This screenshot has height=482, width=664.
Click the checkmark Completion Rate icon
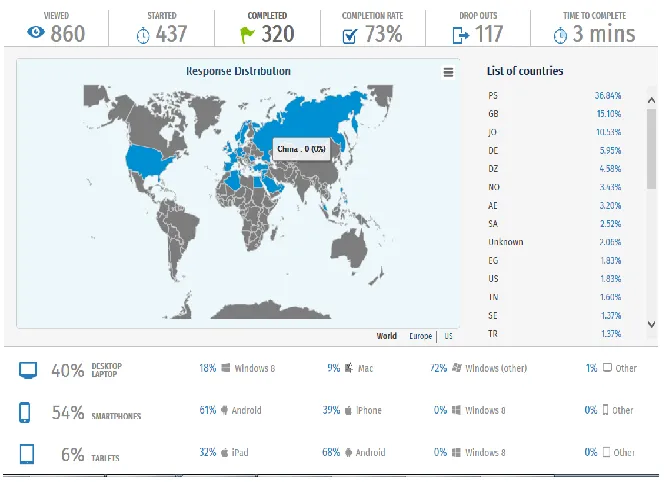tap(350, 36)
